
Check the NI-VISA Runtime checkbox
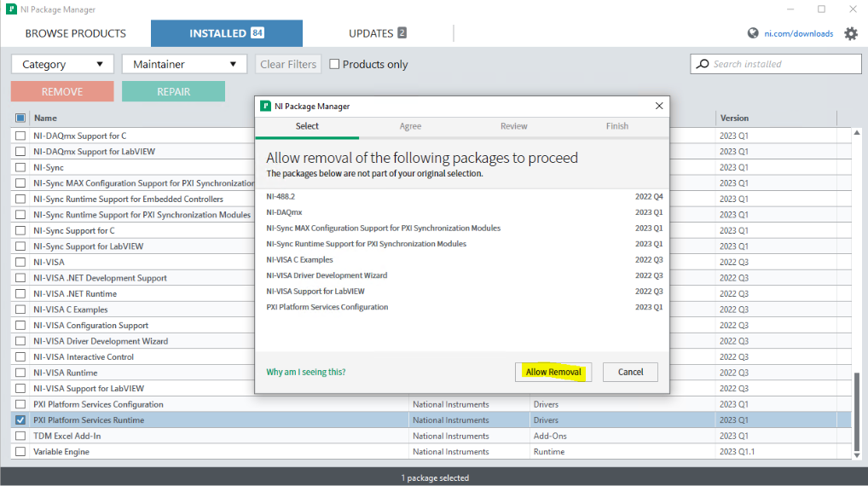click(20, 373)
